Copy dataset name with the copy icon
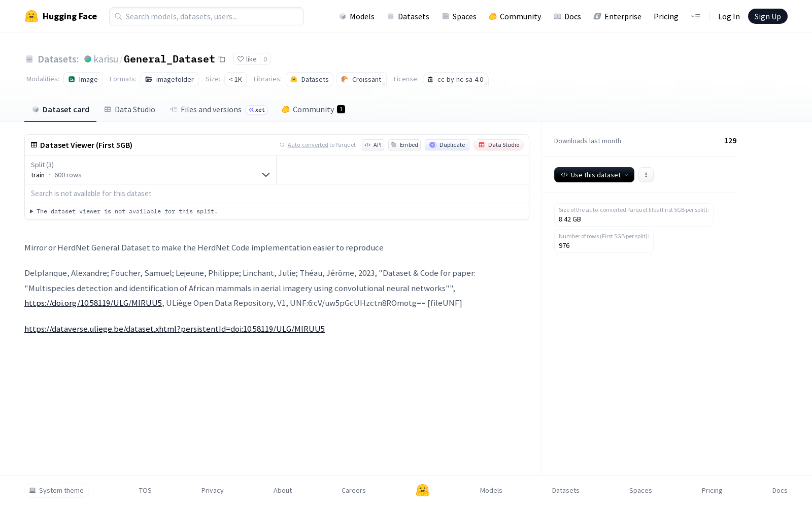 222,59
